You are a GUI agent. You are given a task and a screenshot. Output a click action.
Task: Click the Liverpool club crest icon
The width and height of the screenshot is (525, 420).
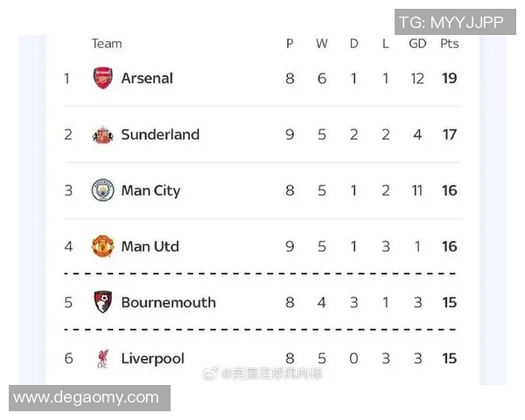[103, 358]
